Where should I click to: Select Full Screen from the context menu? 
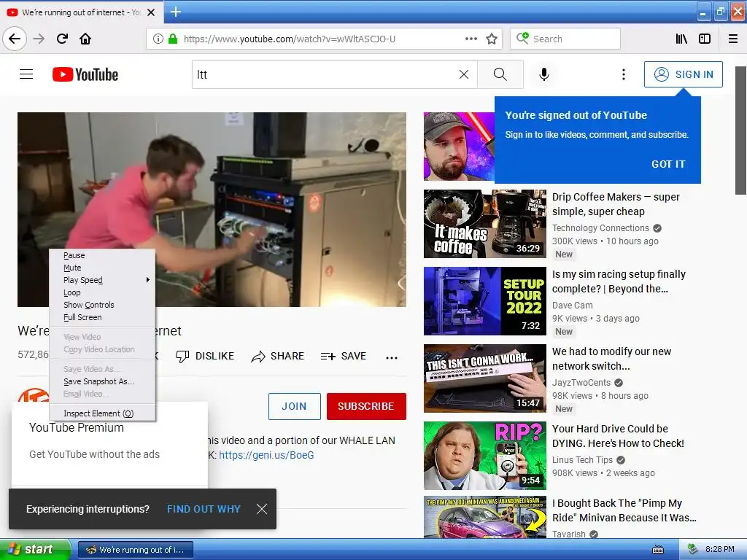click(102, 317)
